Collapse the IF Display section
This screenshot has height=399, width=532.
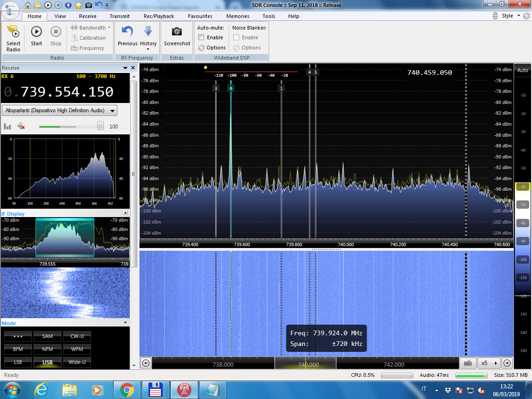click(x=125, y=213)
